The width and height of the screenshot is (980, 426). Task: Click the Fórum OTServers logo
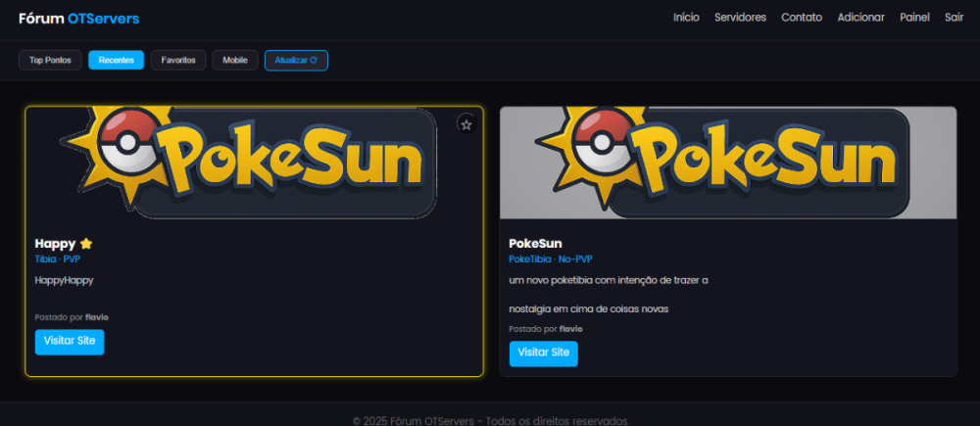78,18
